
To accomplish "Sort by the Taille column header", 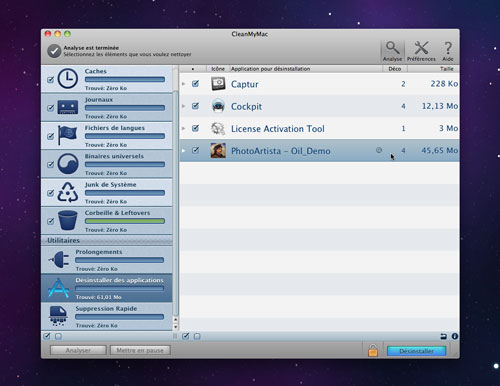I will 433,69.
